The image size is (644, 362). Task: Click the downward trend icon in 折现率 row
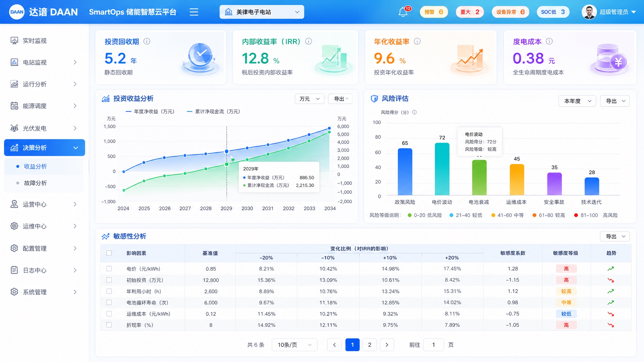pyautogui.click(x=611, y=325)
